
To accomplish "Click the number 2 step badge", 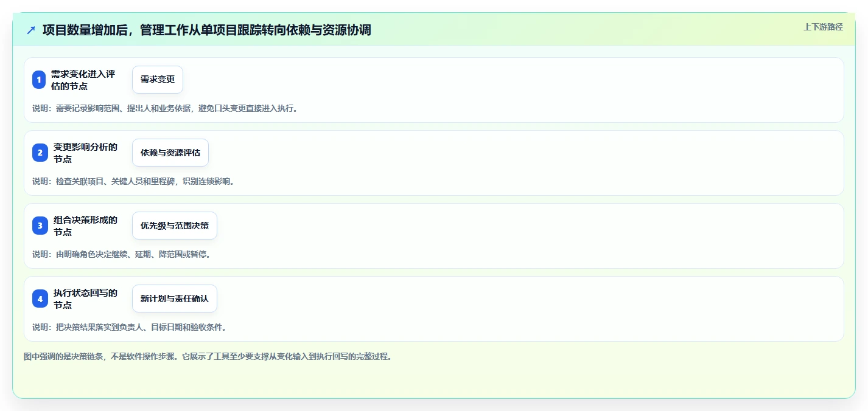I will point(39,153).
